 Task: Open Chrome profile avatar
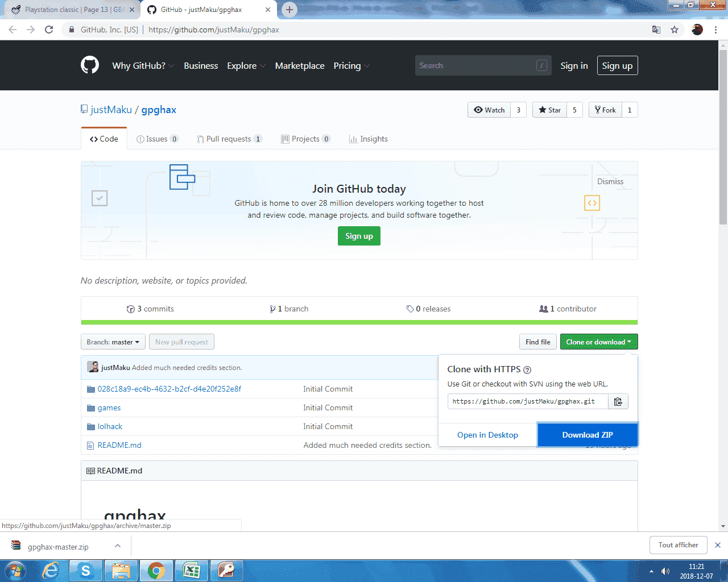(x=697, y=30)
